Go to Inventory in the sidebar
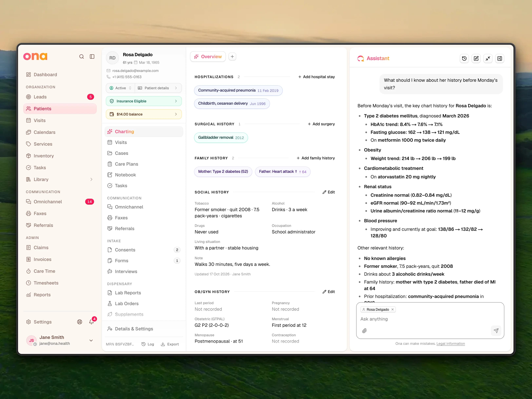Image resolution: width=532 pixels, height=399 pixels. (x=60, y=156)
